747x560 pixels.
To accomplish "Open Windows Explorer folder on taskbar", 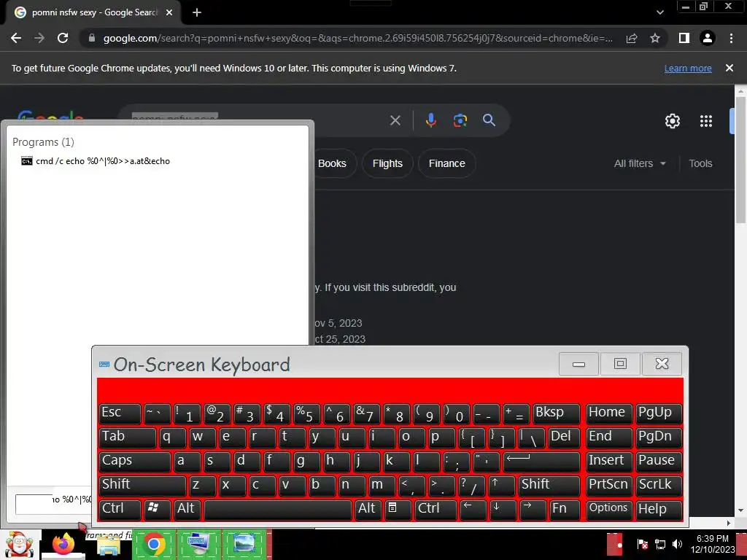I will tap(109, 544).
